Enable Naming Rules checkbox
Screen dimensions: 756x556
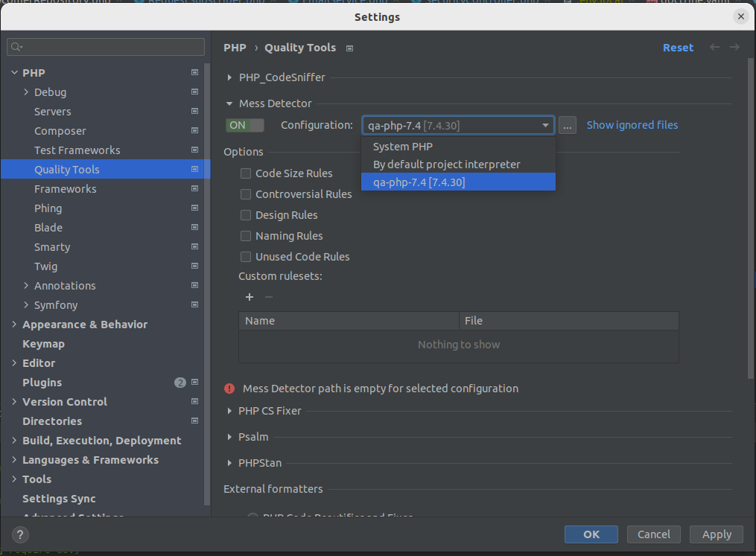(246, 236)
